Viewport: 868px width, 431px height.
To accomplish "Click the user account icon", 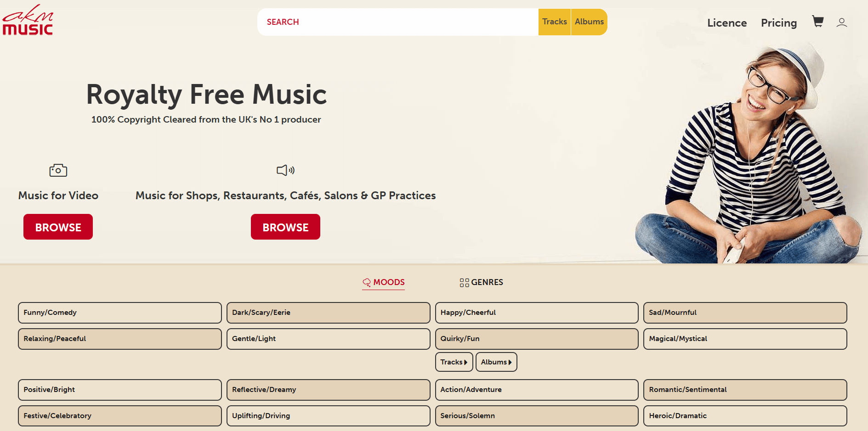I will tap(841, 22).
